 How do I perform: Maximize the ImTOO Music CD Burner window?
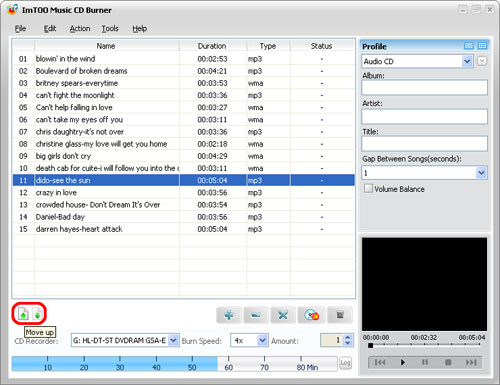click(x=476, y=10)
